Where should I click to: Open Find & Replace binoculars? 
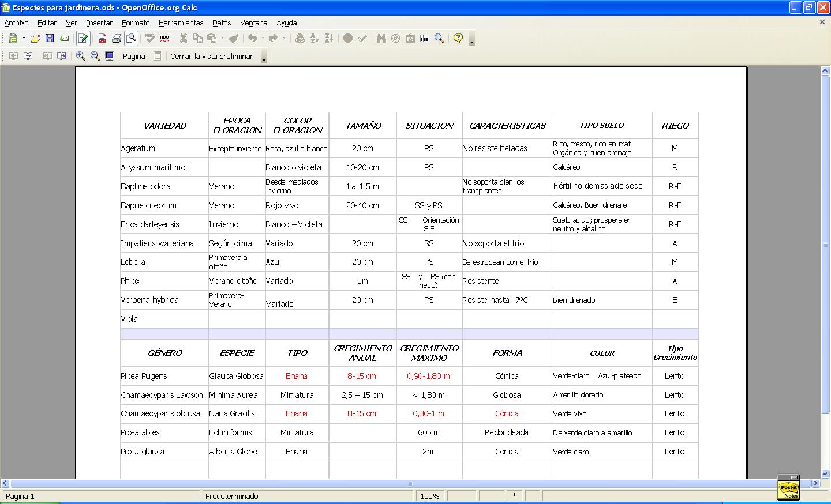[x=381, y=39]
